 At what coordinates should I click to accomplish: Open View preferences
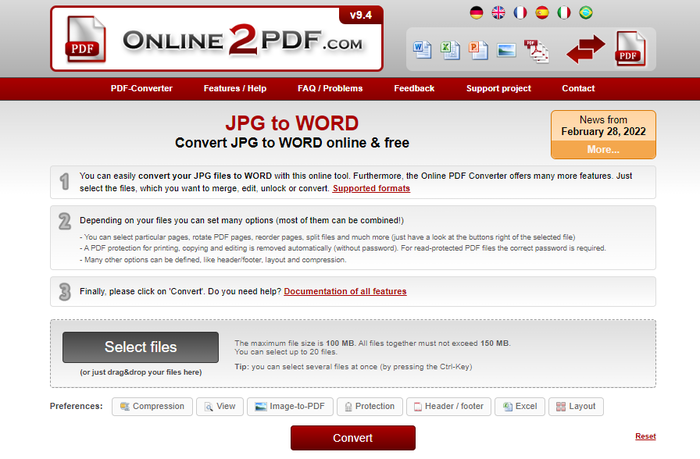coord(220,406)
